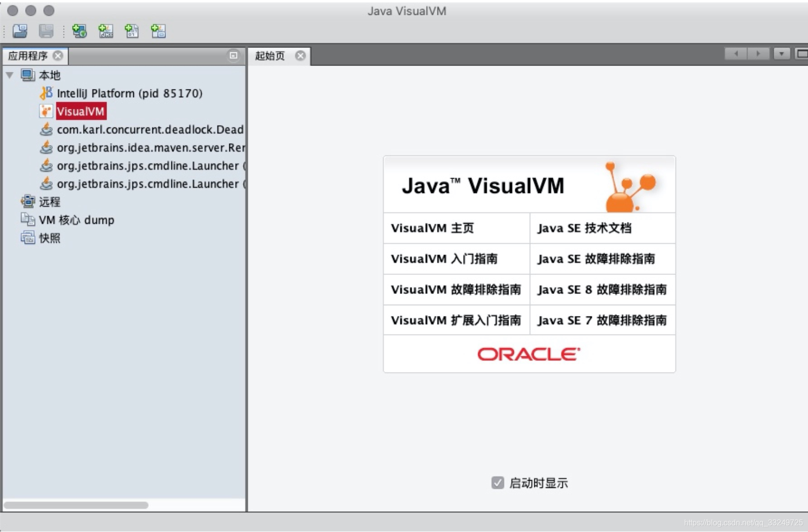Add a remote host via toolbar icon
The height and width of the screenshot is (532, 808).
pyautogui.click(x=79, y=31)
